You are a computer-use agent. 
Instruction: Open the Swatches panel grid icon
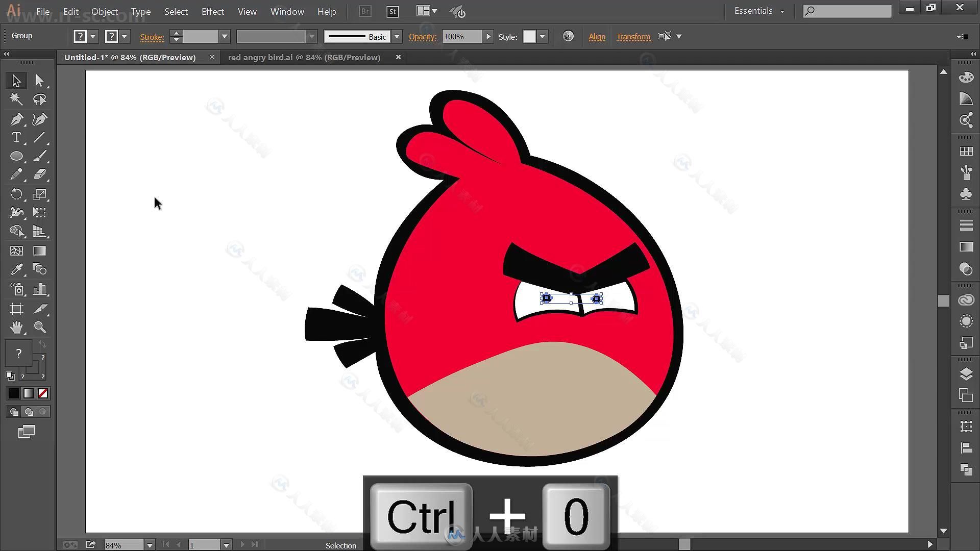point(966,152)
